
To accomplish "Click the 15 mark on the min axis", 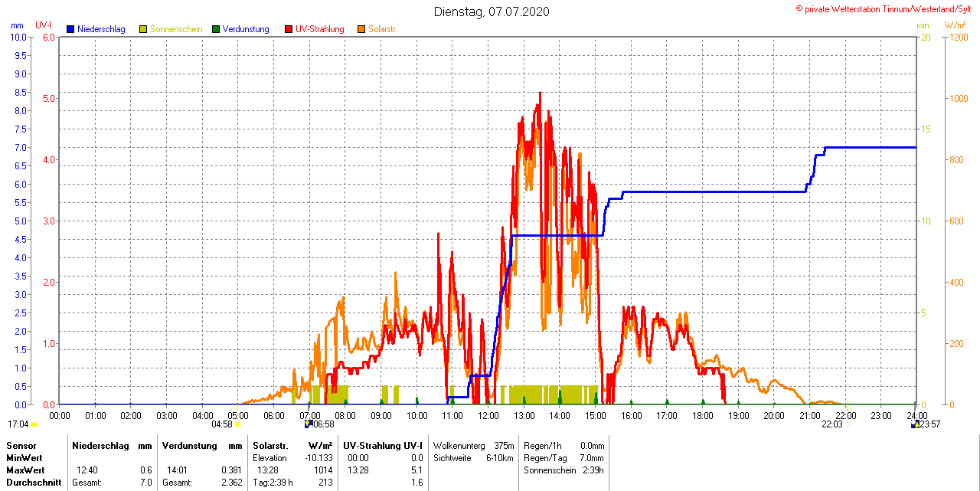I will tap(924, 129).
